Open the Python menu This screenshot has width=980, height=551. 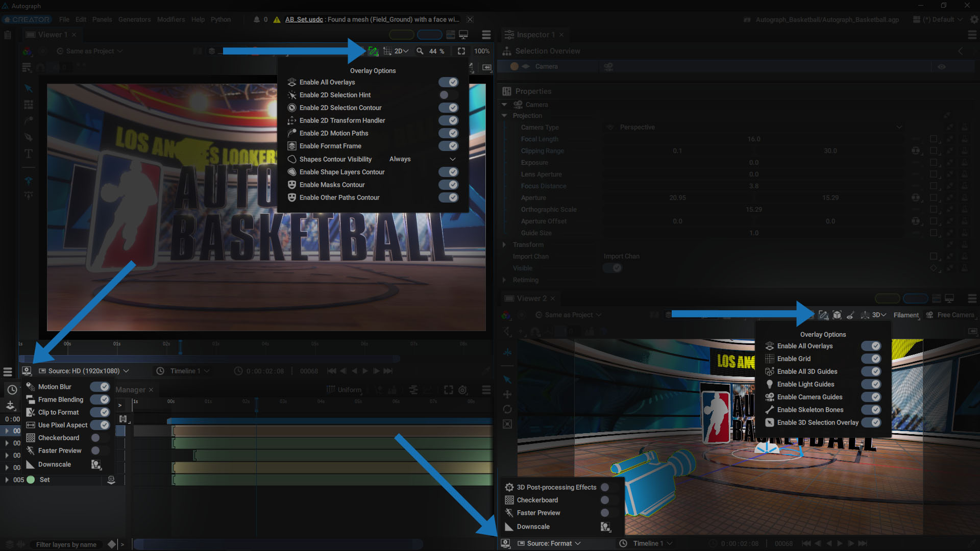[x=220, y=19]
